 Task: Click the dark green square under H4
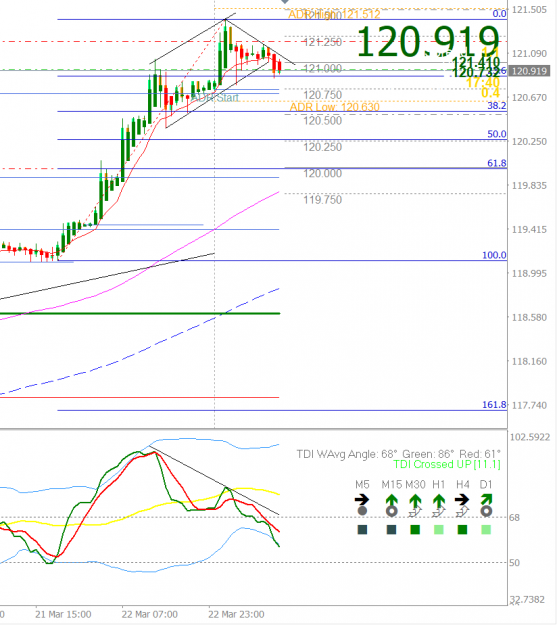(462, 530)
